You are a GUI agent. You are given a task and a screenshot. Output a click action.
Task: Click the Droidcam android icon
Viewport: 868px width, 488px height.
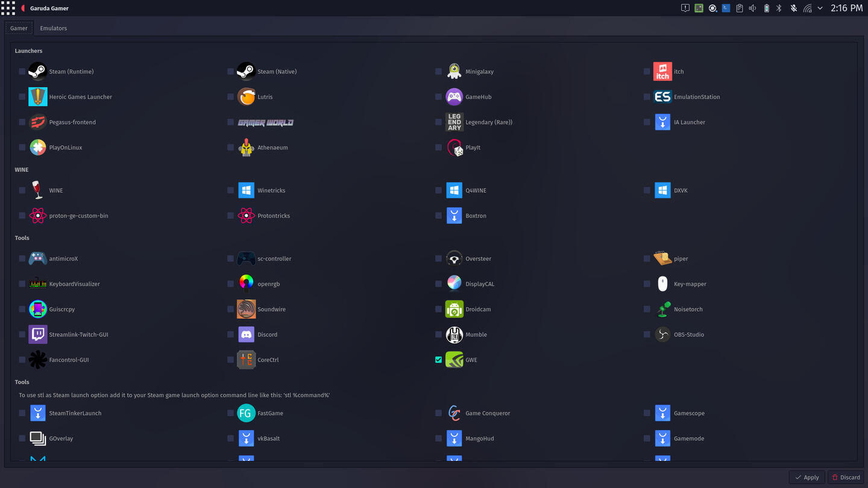pyautogui.click(x=454, y=309)
